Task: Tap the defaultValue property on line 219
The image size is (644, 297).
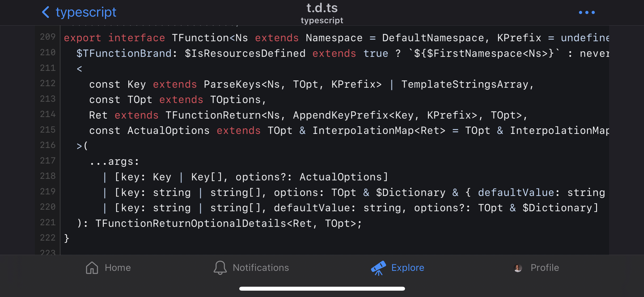Action: 516,192
